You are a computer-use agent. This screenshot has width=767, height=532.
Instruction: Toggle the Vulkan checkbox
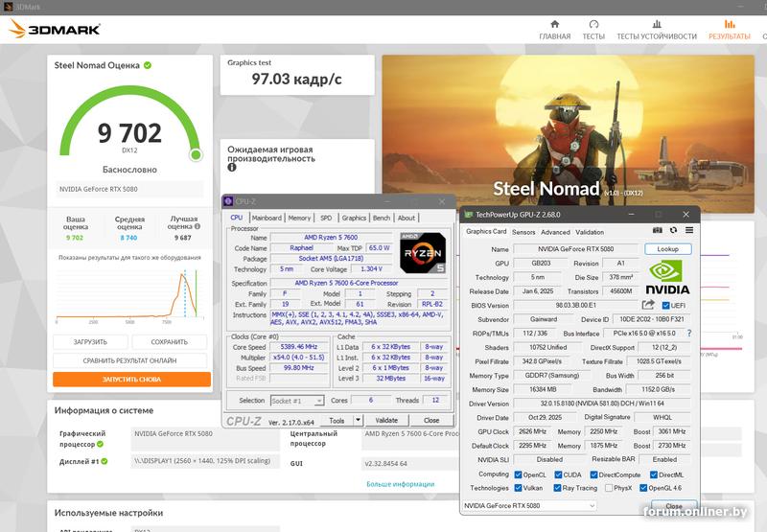tap(518, 488)
